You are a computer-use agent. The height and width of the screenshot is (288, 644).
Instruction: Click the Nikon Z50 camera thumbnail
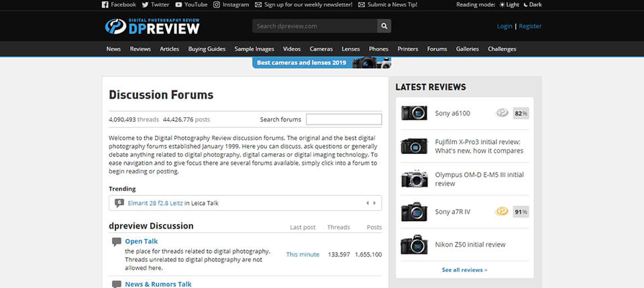point(414,244)
